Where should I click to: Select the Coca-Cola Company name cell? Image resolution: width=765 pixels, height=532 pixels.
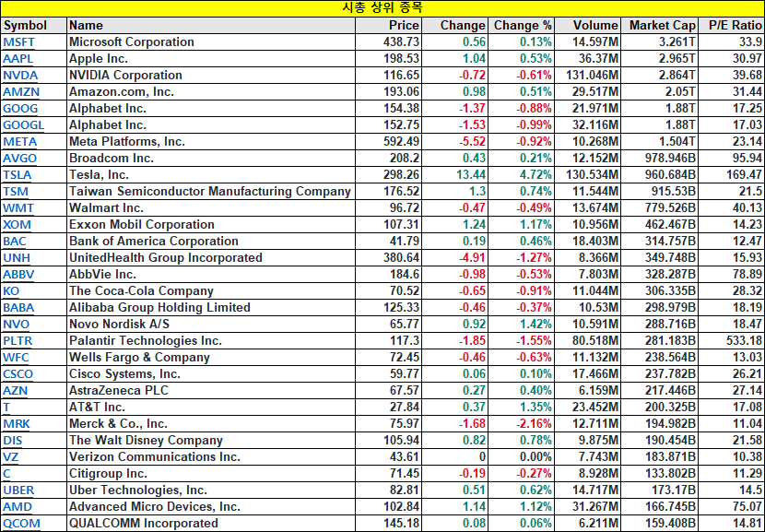coord(211,290)
